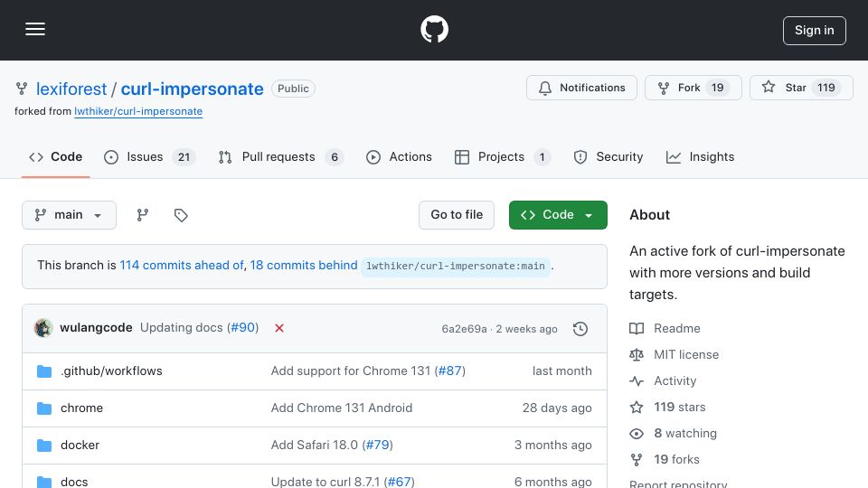Open the .github/workflows folder

point(111,371)
